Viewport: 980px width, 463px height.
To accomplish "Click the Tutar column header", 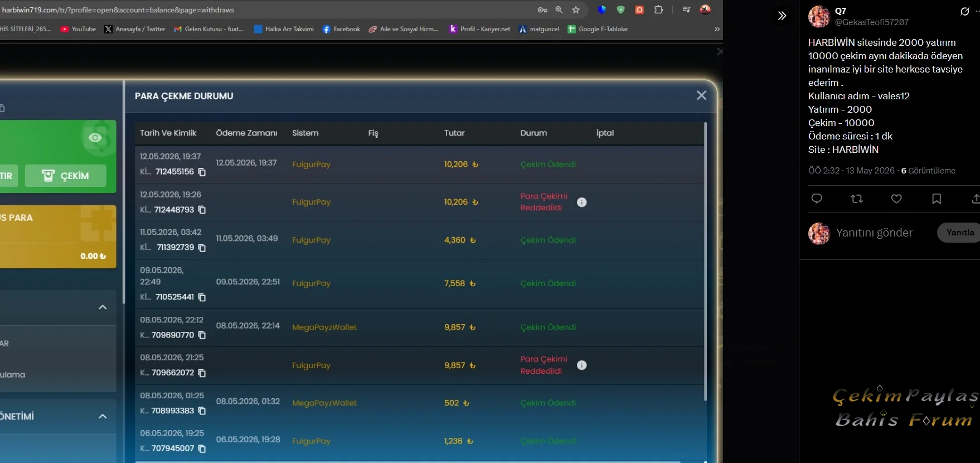I will pyautogui.click(x=454, y=133).
